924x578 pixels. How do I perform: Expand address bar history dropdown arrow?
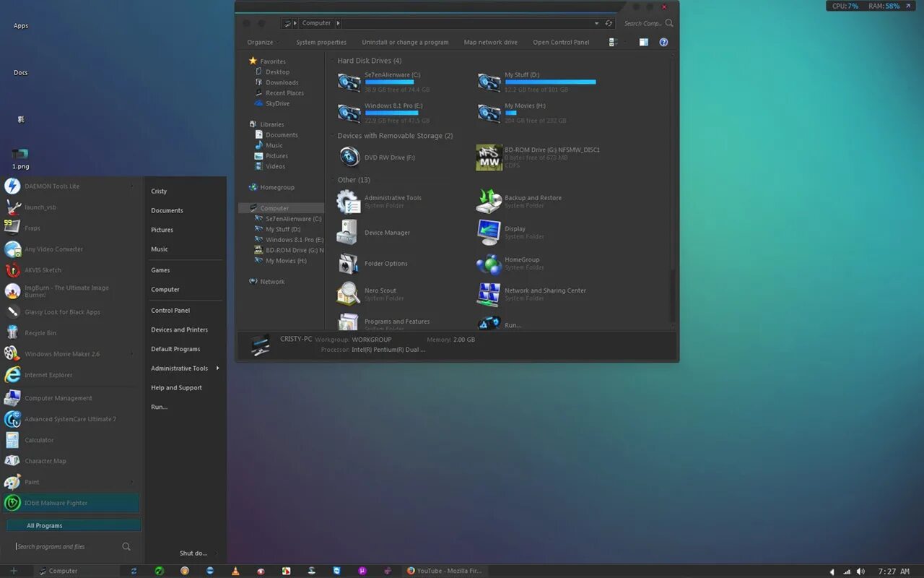click(597, 23)
